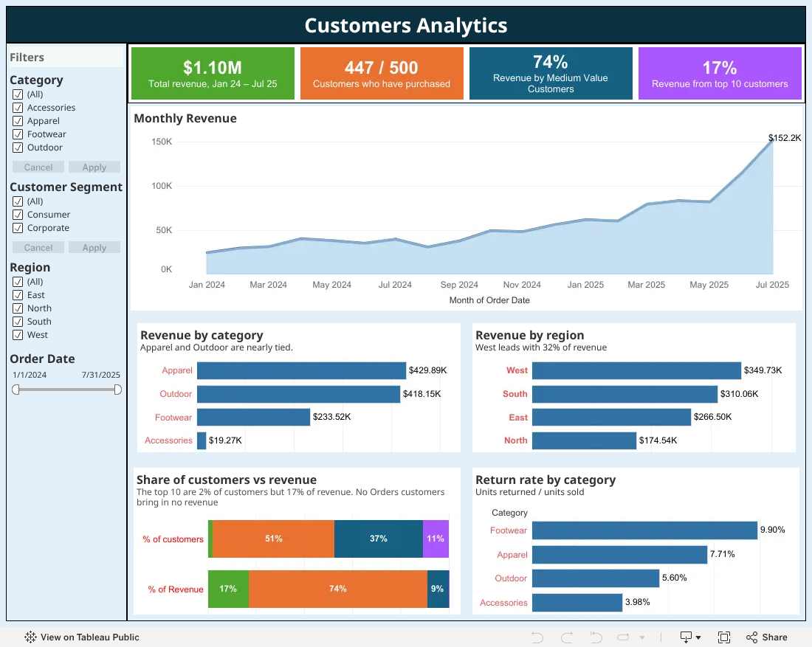Uncheck the South region checkbox
Image resolution: width=812 pixels, height=647 pixels.
click(18, 322)
